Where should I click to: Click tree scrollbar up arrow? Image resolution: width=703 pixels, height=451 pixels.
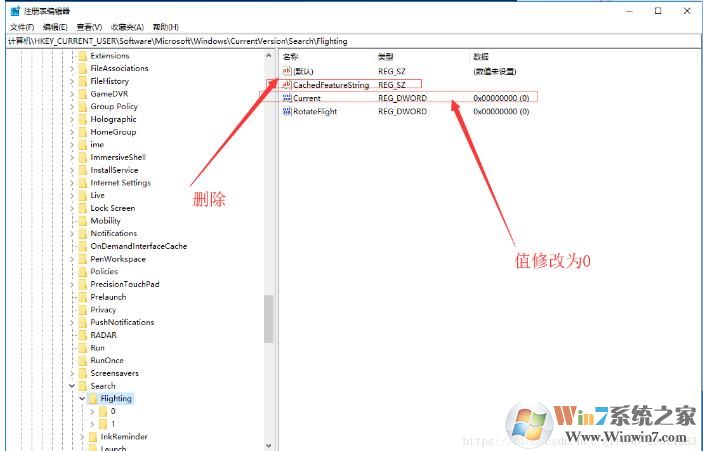point(269,56)
